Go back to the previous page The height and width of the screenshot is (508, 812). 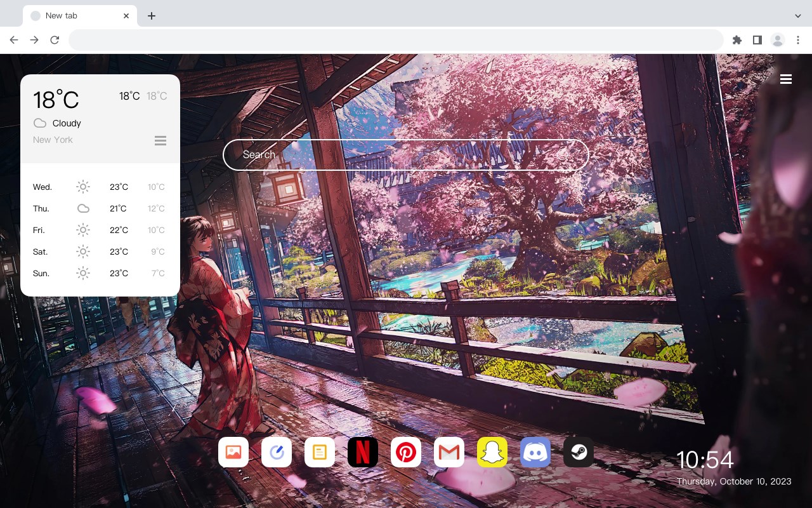(x=14, y=40)
